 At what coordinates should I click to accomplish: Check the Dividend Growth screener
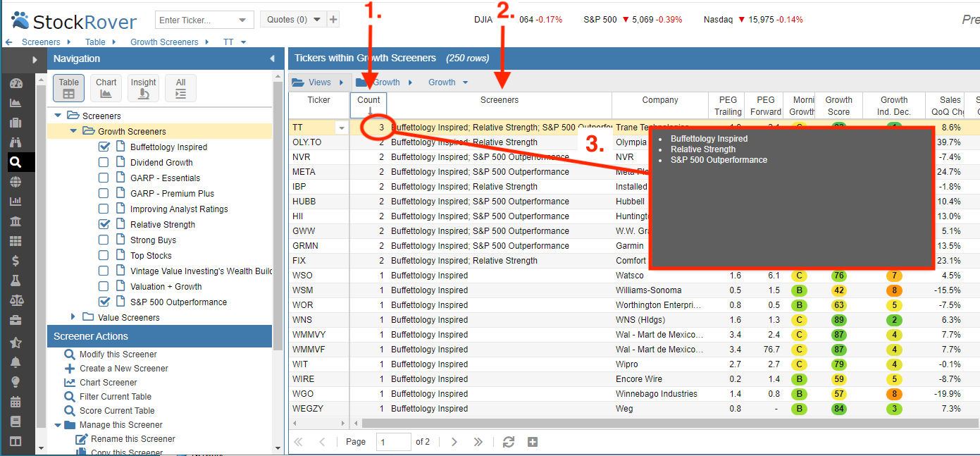(x=104, y=162)
